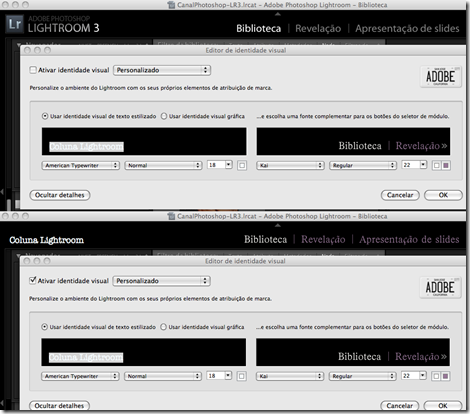Open American Typewriter font dropdown in lower dialog
The width and height of the screenshot is (470, 414).
point(80,376)
